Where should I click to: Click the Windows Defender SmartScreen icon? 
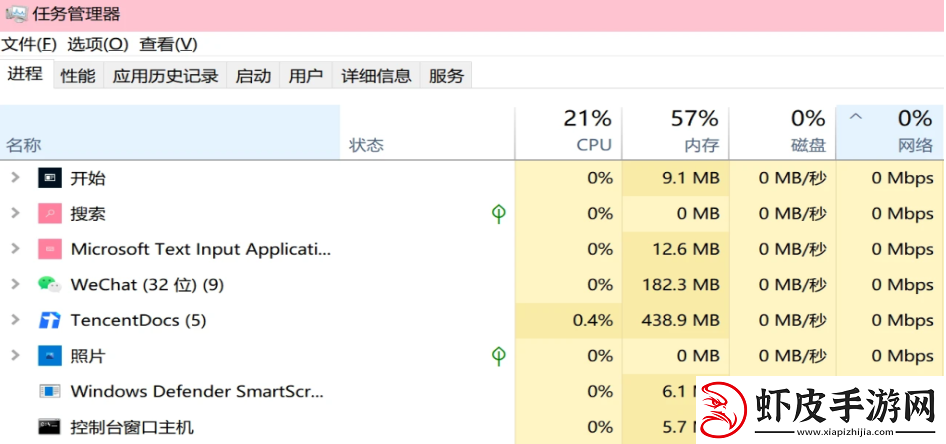(x=49, y=391)
